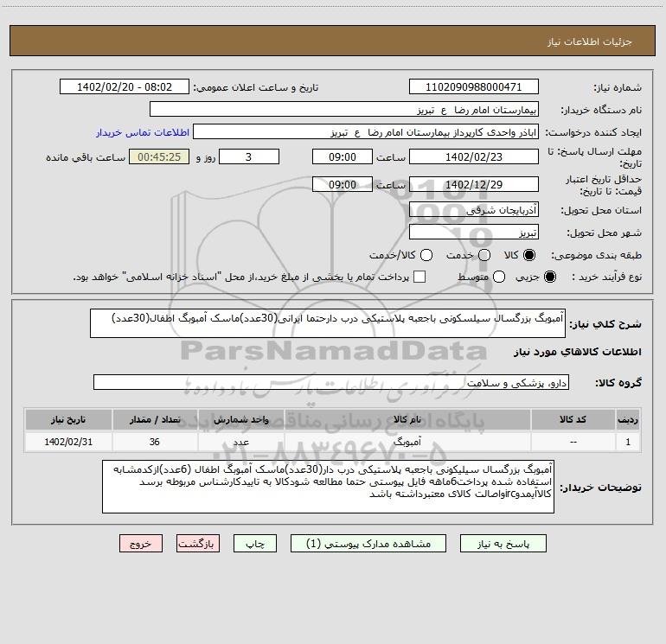The image size is (666, 644).
Task: Toggle the اسناد خزانه اسلامی payment checkbox
Action: [x=419, y=277]
